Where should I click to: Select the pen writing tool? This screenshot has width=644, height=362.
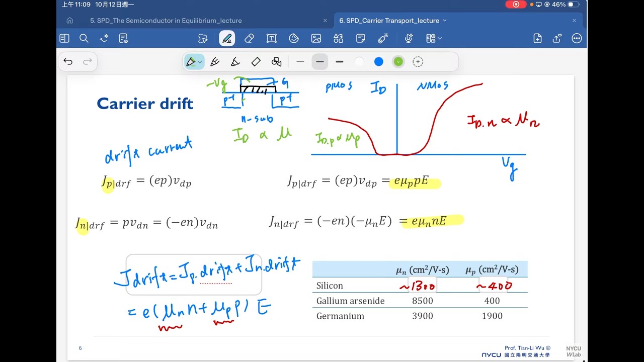click(227, 38)
